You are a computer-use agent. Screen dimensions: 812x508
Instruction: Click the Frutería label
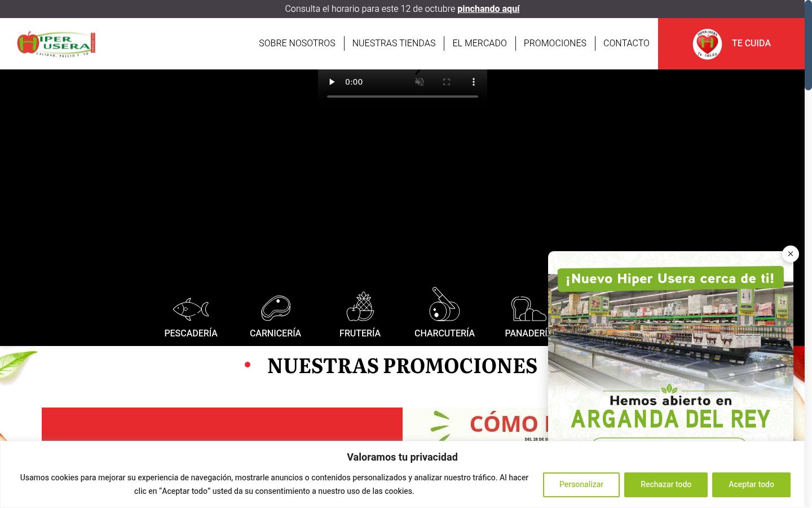coord(360,333)
